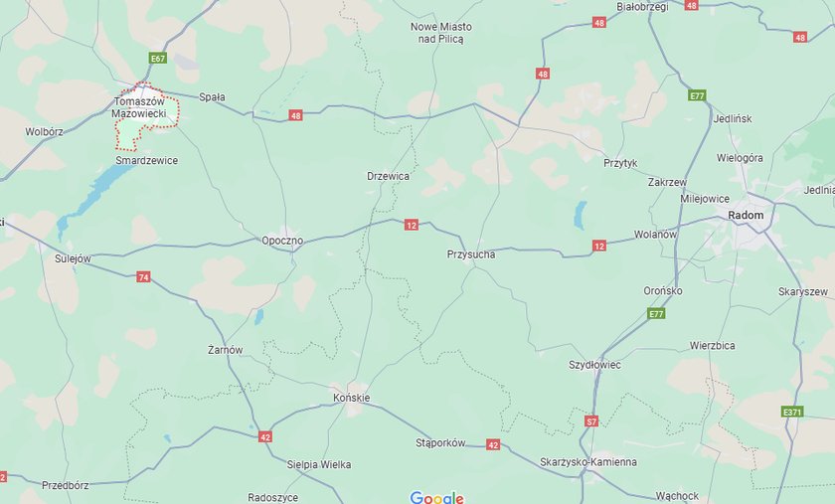Click the route 74 shield near Sulejów
This screenshot has height=504, width=835.
[143, 277]
